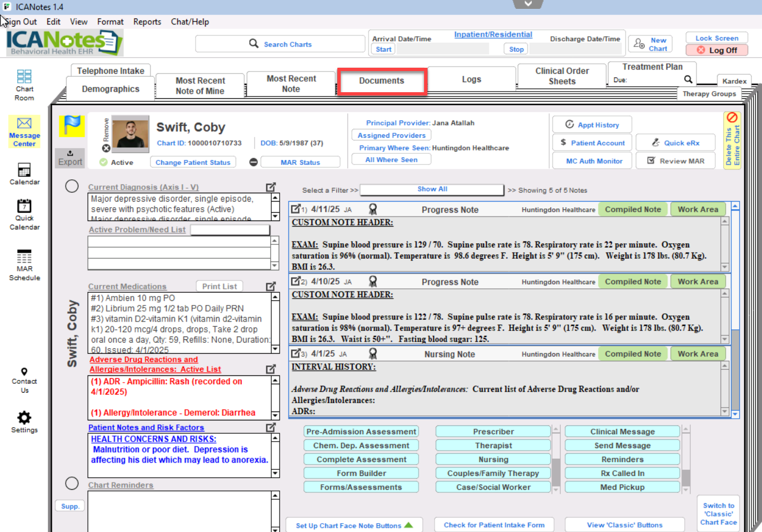Open the Settings gear icon
This screenshot has width=762, height=532.
coord(24,418)
